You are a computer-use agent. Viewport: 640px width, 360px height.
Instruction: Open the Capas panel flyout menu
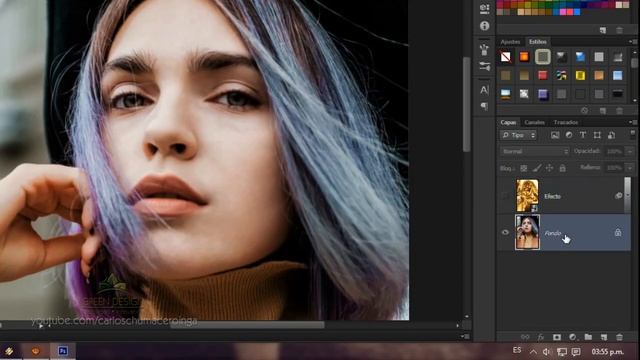pyautogui.click(x=633, y=122)
